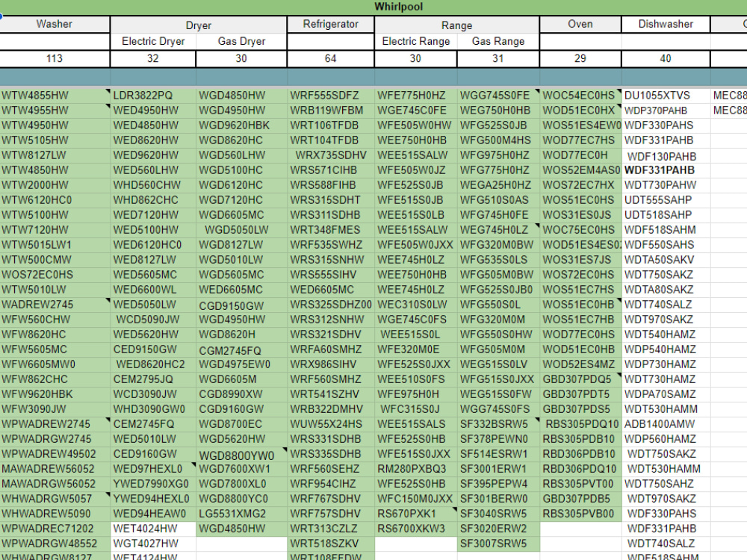
Task: Select the cell WRX735SDHV
Action: pyautogui.click(x=331, y=155)
